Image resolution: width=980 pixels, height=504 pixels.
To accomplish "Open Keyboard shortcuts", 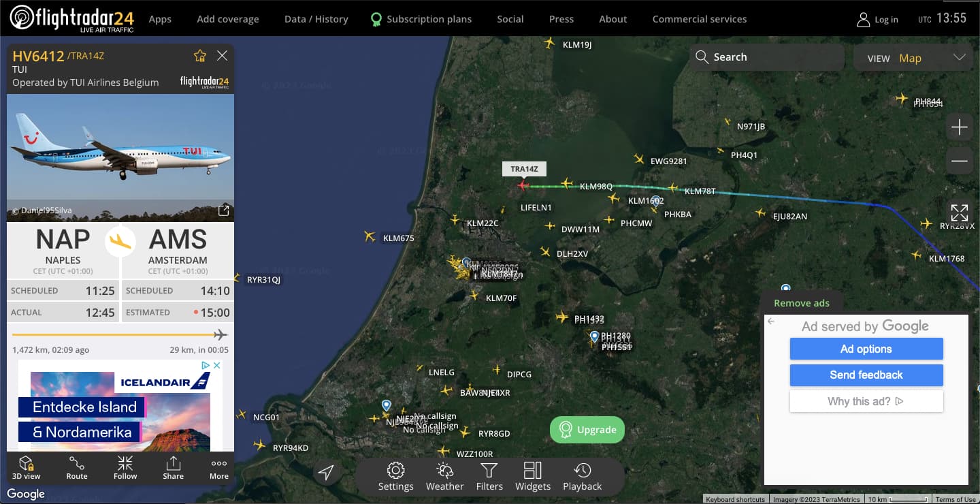I will point(735,499).
